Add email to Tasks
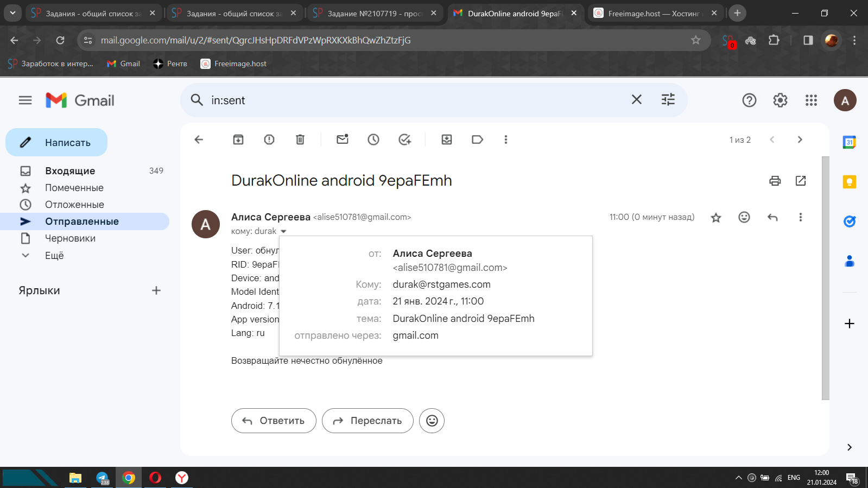 coord(405,140)
